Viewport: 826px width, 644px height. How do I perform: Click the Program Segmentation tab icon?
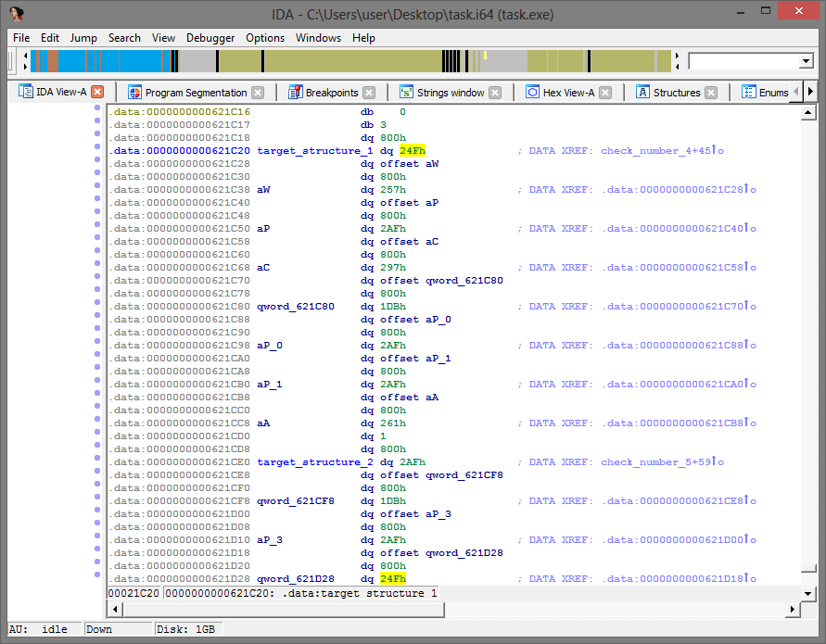pos(134,93)
